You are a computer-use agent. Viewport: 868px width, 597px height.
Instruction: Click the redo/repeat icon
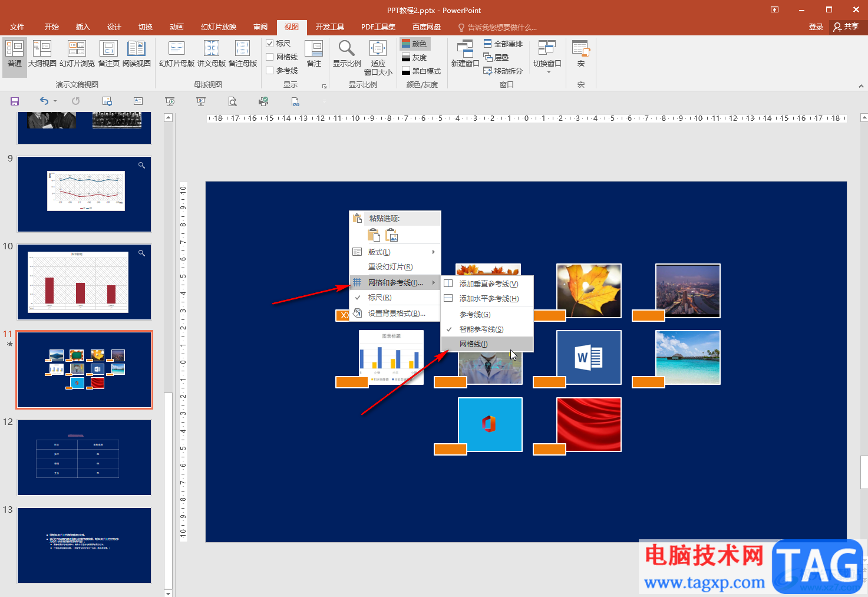75,101
